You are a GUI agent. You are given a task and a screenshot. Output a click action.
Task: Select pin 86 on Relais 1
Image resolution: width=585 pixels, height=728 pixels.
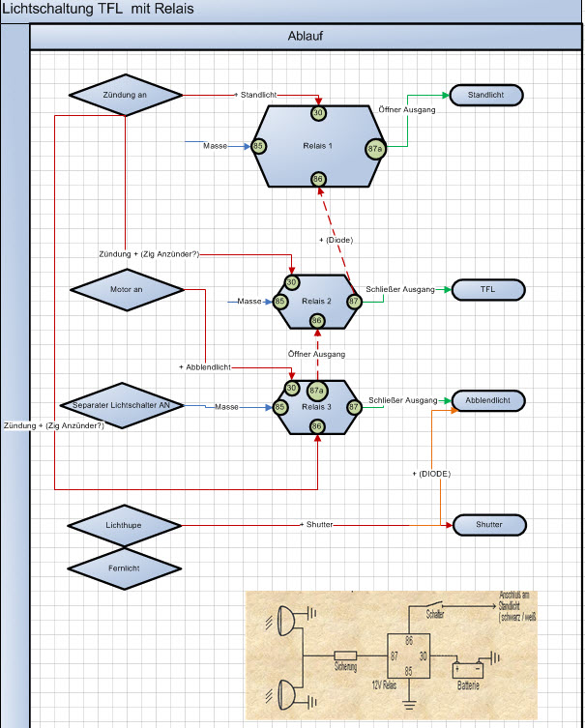pos(317,180)
